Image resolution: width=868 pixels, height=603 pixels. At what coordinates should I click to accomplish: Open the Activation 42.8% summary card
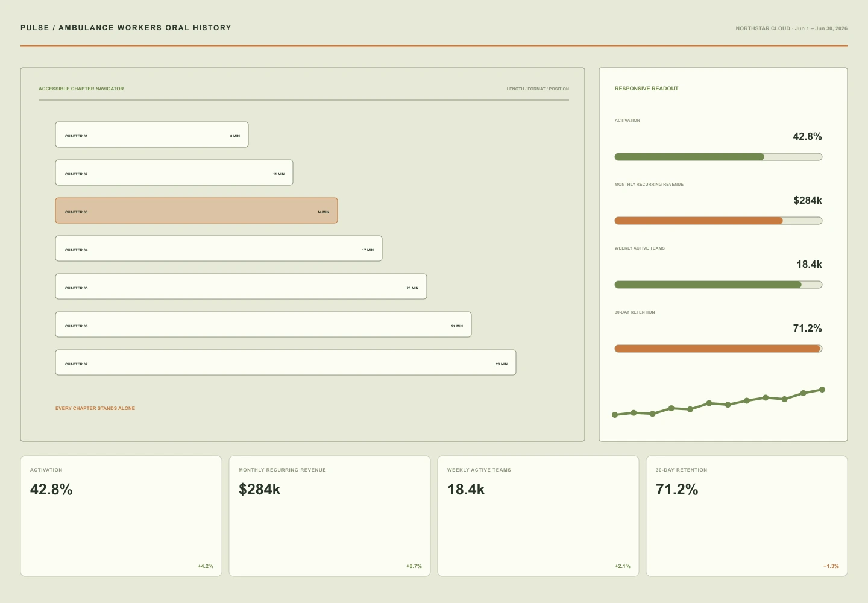tap(121, 516)
